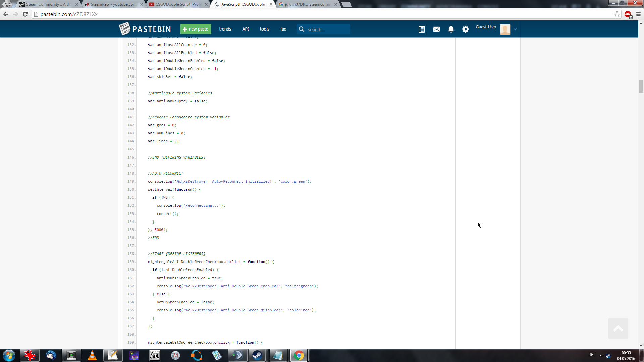Viewport: 644px width, 362px height.
Task: Expand the Guest User dropdown arrow
Action: (515, 29)
